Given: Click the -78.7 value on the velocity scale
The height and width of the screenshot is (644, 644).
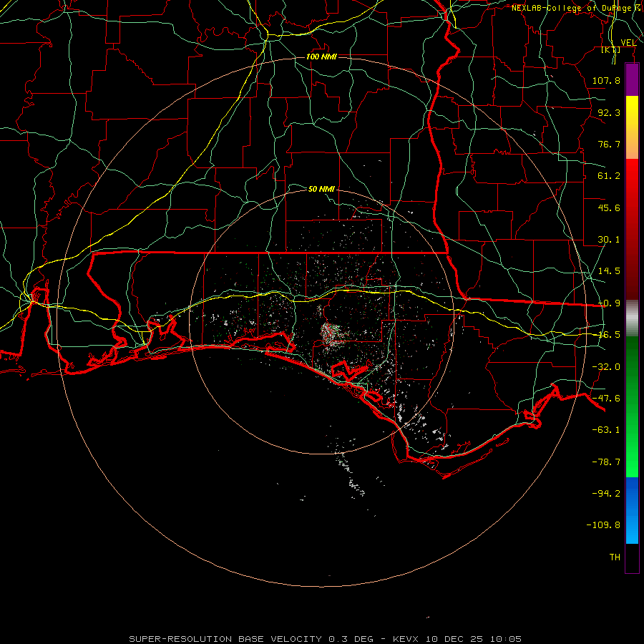Looking at the screenshot, I should [606, 462].
